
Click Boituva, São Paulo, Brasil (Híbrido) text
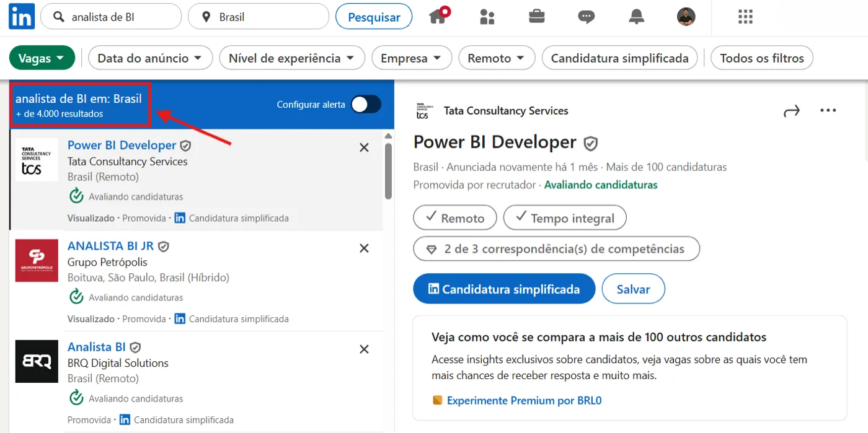(148, 278)
